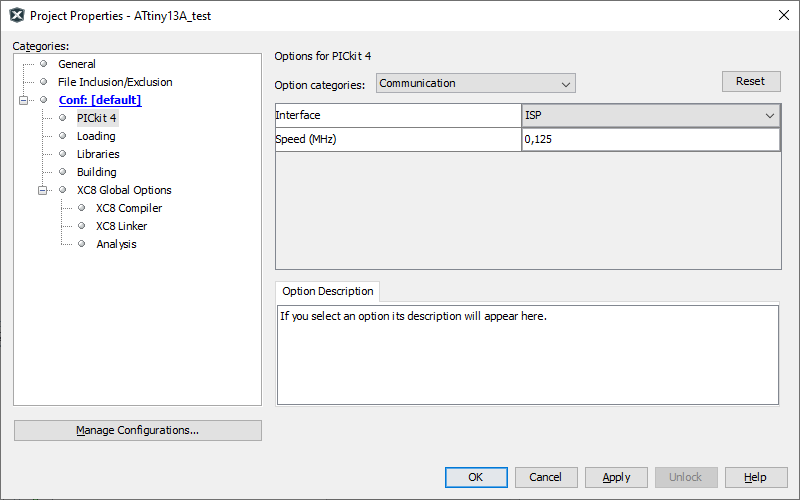800x500 pixels.
Task: Collapse the Conf: [default] tree node
Action: pyautogui.click(x=23, y=101)
